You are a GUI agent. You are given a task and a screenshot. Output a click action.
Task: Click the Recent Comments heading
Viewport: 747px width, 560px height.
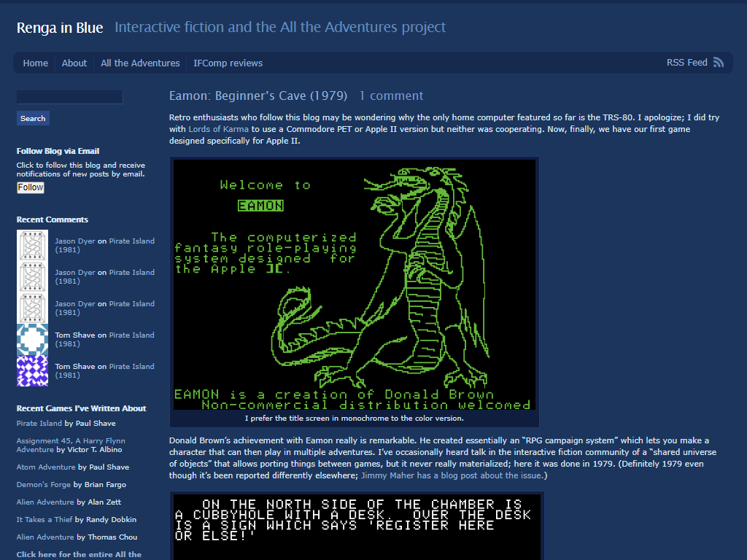[53, 219]
